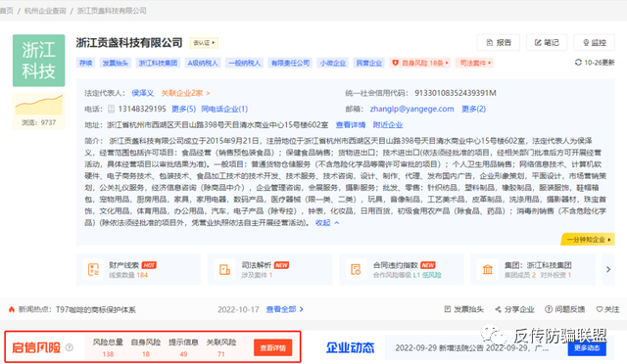The height and width of the screenshot is (364, 627).
Task: Click the red 查看详情 button
Action: coord(272,347)
